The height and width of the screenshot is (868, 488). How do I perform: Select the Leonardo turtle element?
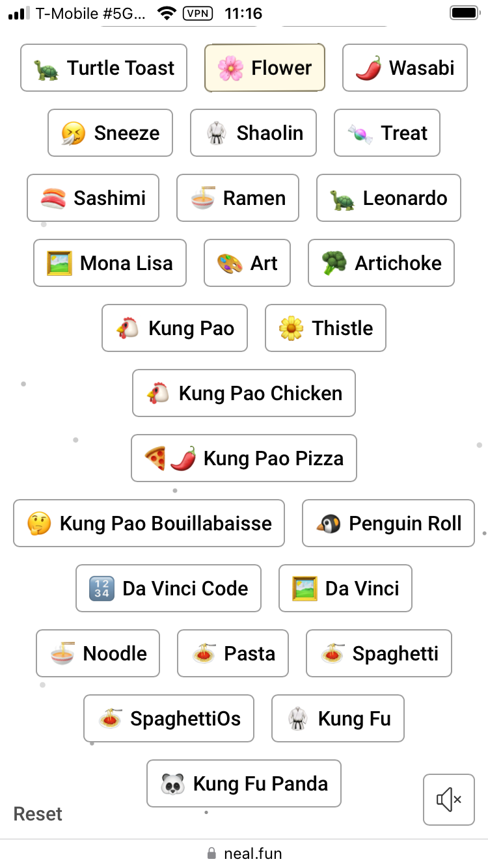point(388,198)
